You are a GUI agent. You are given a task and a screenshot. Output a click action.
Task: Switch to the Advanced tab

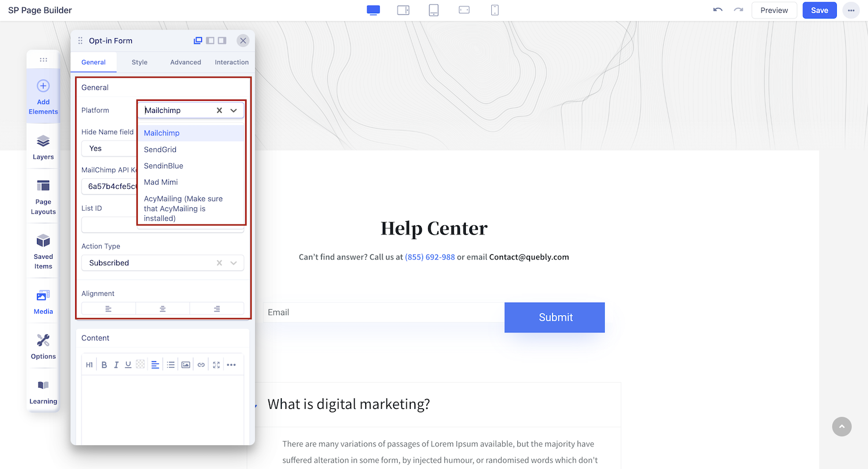[x=186, y=62]
